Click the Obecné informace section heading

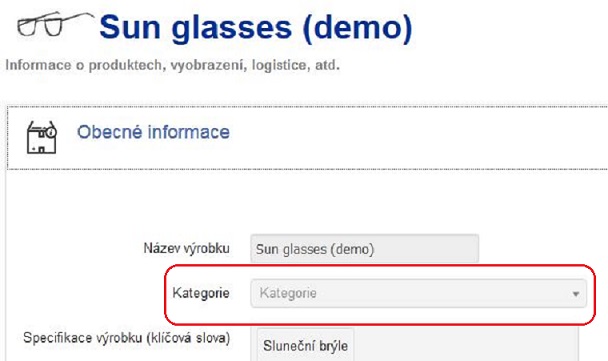pos(153,132)
